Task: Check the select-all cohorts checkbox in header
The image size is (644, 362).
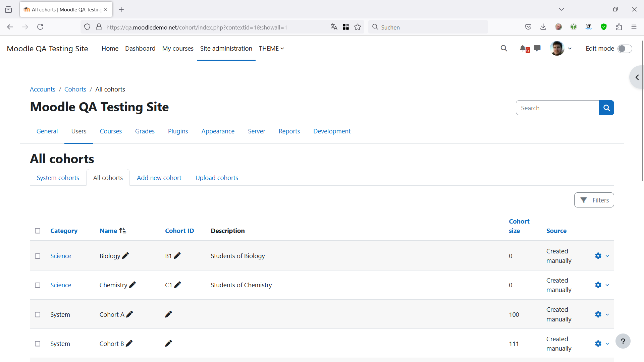Action: pos(38,231)
